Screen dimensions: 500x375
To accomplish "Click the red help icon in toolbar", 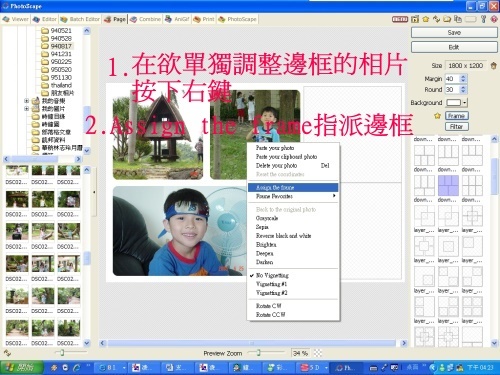I will pos(494,19).
